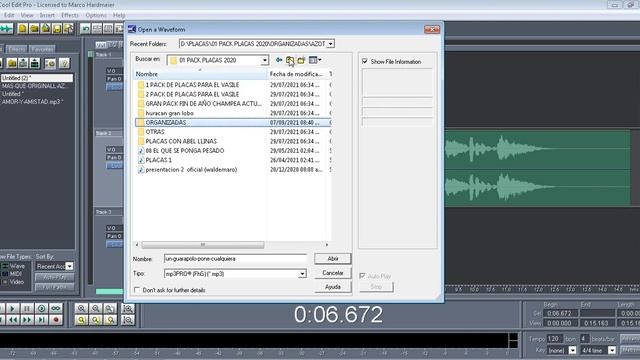
Task: Click the Loop play infinity button
Action: [56, 309]
